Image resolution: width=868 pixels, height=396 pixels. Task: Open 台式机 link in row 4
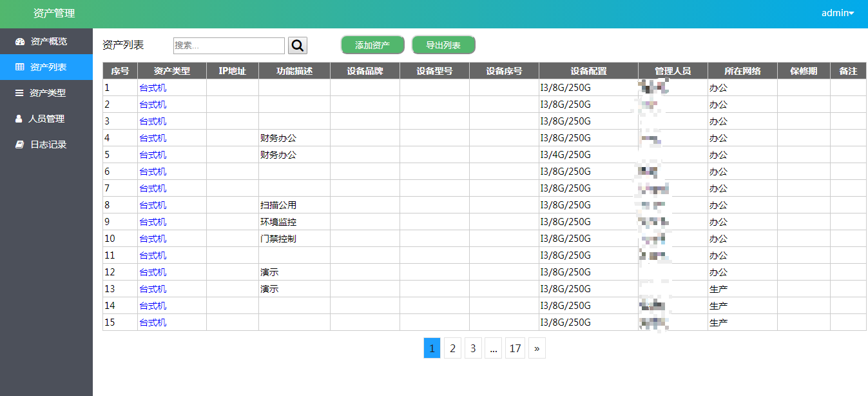(x=153, y=138)
